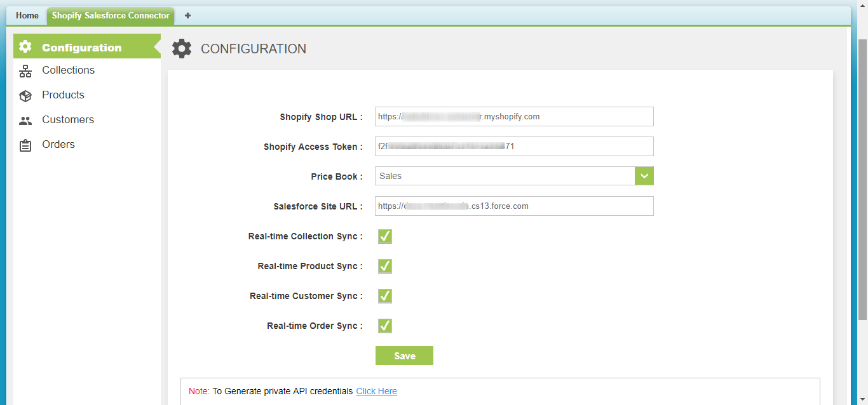Click the red 'Note:' text
Screen dimensions: 868x405
199,391
